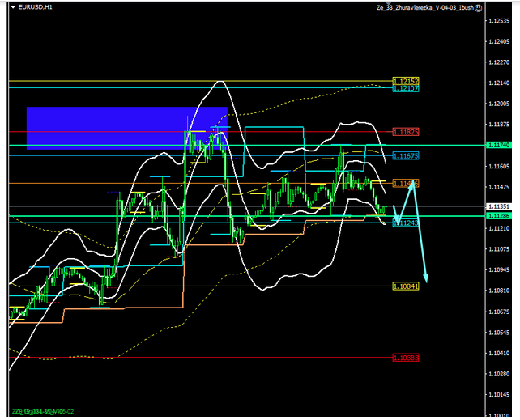Screen dimensions: 520x420
Task: Click the green indicator text at bottom left
Action: point(45,412)
